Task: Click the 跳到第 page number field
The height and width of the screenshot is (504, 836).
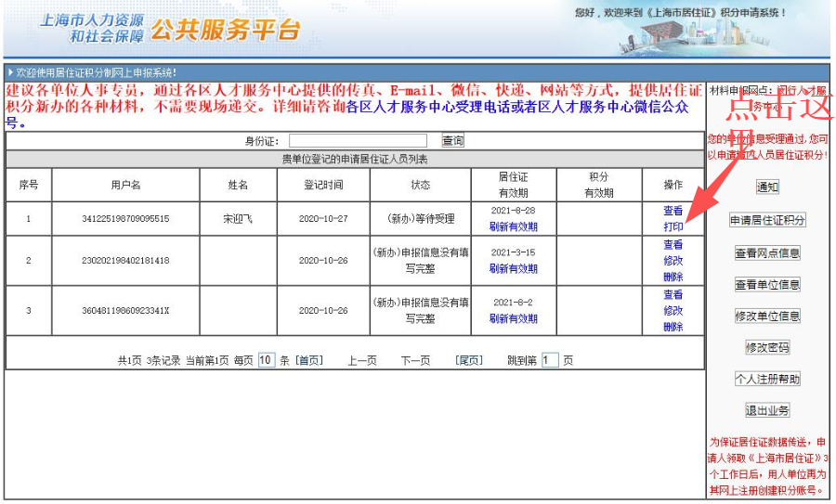Action: click(550, 360)
